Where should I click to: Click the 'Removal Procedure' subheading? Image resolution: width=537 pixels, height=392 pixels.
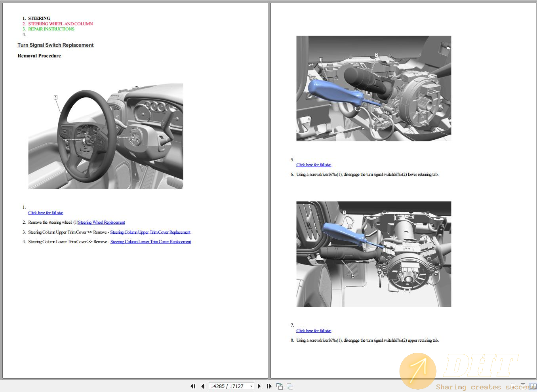(39, 56)
